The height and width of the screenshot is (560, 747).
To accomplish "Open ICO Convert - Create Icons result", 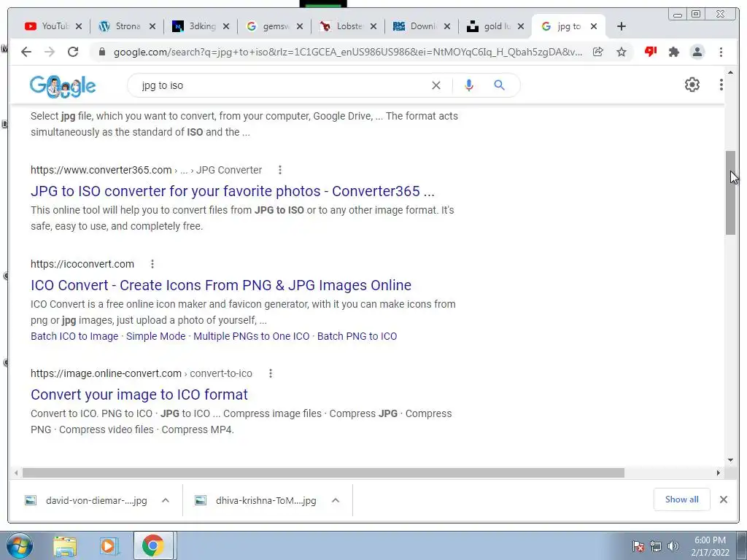I will pos(221,285).
